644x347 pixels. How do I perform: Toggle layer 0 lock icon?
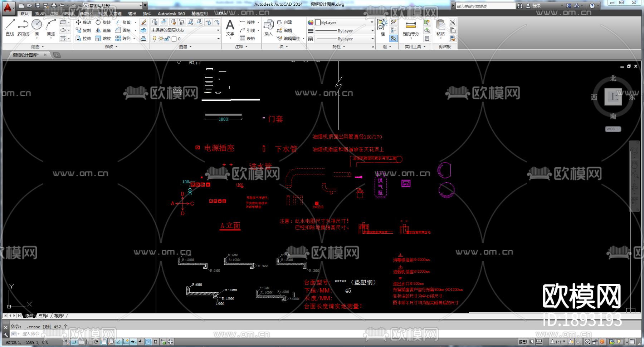167,39
